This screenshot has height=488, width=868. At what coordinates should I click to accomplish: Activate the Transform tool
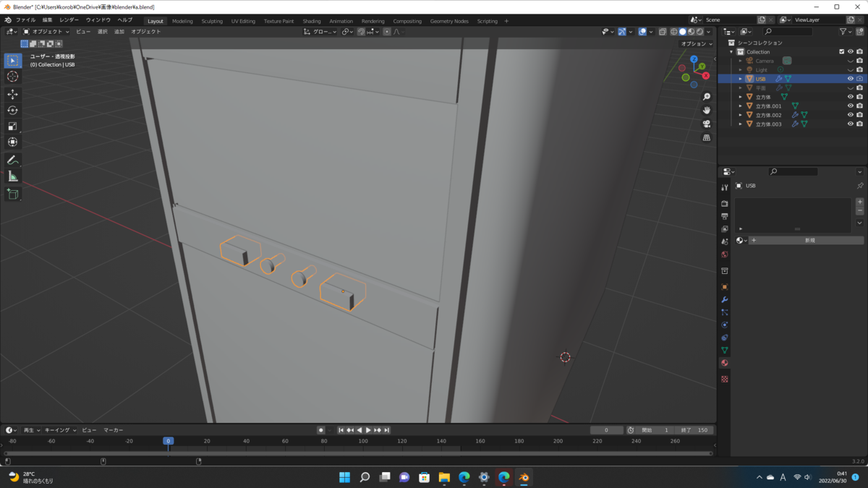pyautogui.click(x=12, y=142)
